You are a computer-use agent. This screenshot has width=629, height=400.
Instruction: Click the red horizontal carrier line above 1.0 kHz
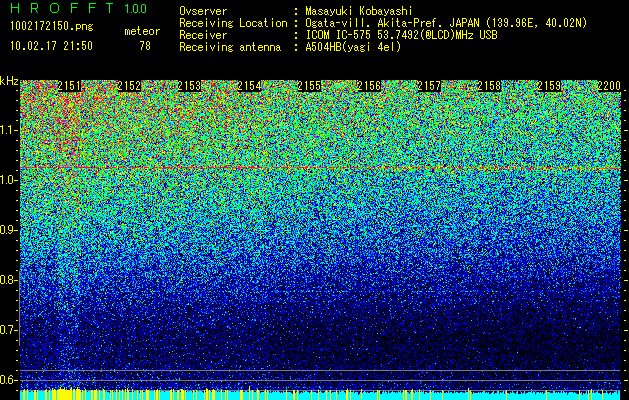point(320,167)
